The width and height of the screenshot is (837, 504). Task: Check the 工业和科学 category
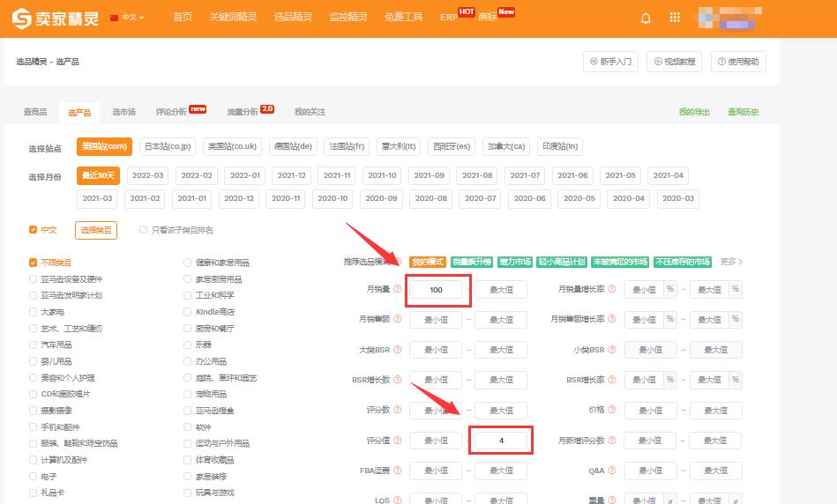point(187,295)
